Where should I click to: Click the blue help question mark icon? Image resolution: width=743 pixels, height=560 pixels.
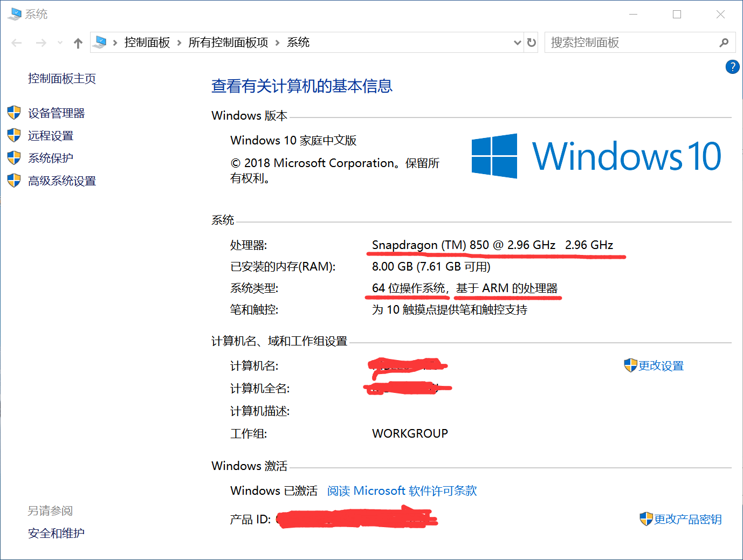(x=732, y=67)
